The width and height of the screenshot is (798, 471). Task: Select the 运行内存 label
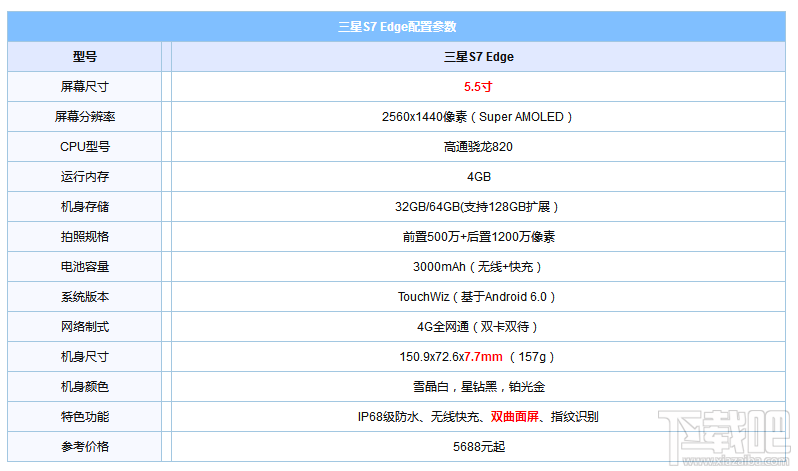pos(84,177)
